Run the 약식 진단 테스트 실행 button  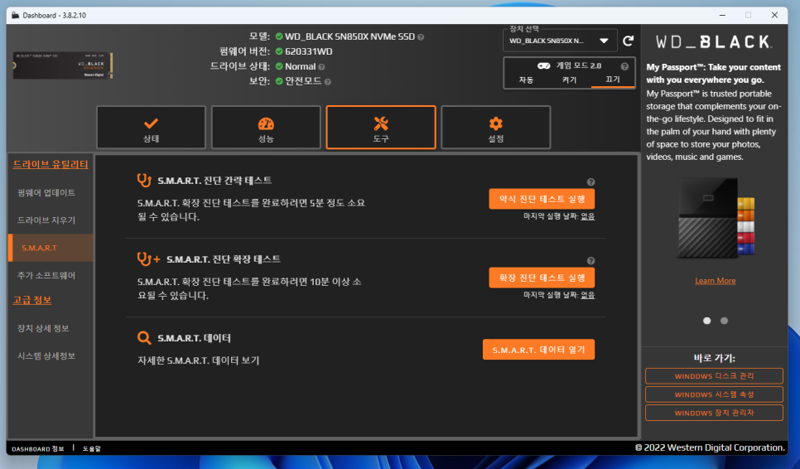point(542,199)
